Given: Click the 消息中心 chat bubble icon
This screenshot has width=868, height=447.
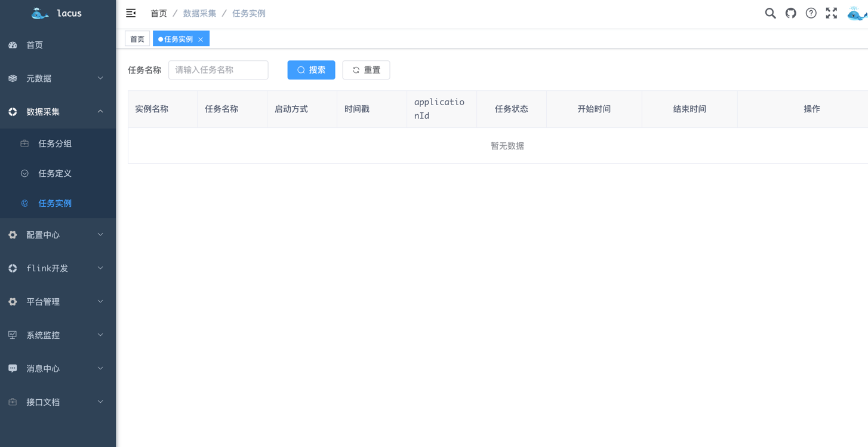Looking at the screenshot, I should [13, 369].
